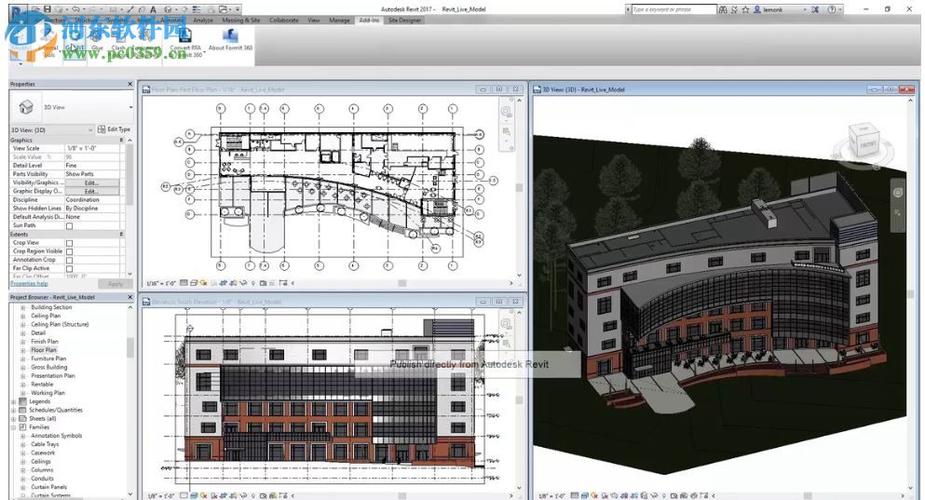The height and width of the screenshot is (500, 925).
Task: Click the Legends icon in Project Browser
Action: pos(23,402)
